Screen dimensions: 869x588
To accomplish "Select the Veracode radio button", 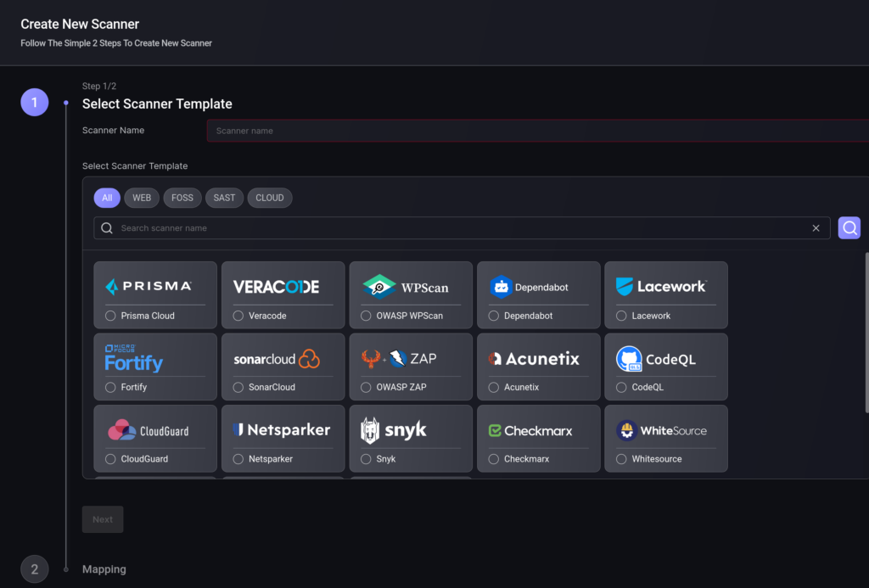I will (238, 316).
